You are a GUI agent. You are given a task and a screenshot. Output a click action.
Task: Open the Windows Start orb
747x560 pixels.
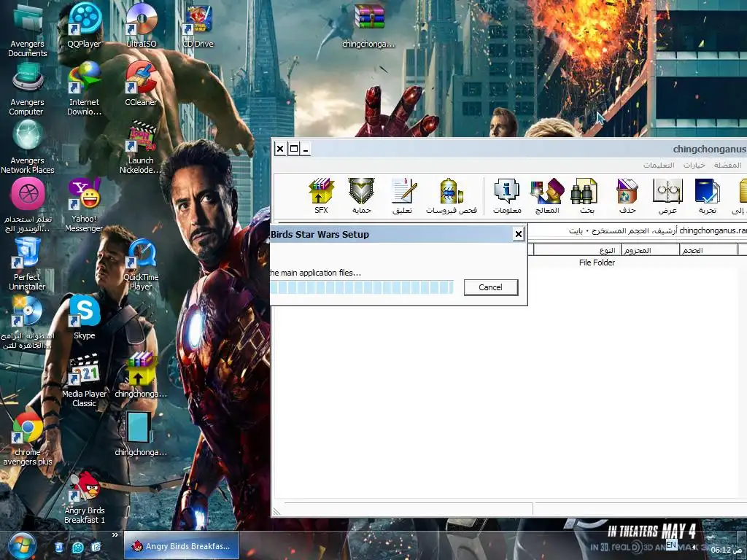(x=23, y=546)
